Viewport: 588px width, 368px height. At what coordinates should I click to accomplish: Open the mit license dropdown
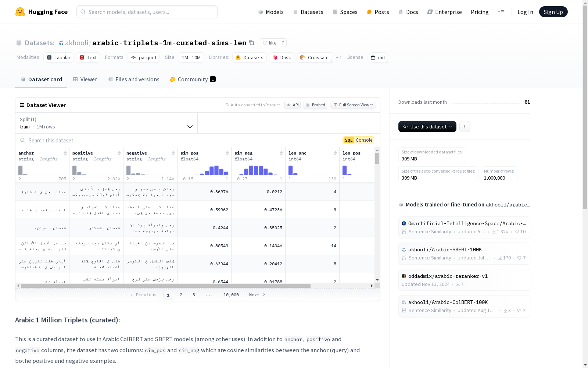tap(378, 57)
